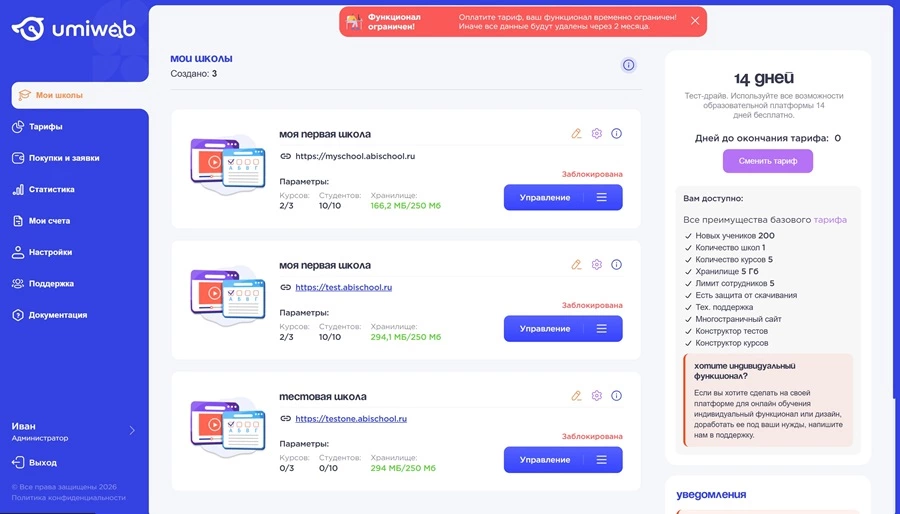Click Политика конфиденциальности footer link
This screenshot has height=514, width=900.
69,497
